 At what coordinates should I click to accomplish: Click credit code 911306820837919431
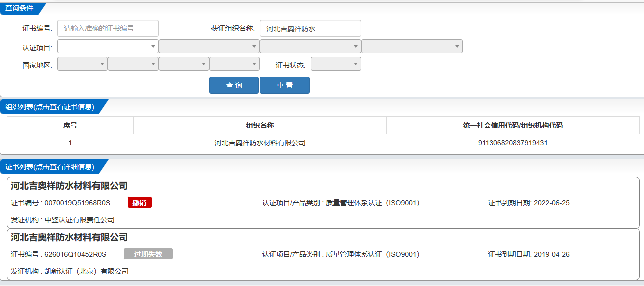pos(513,143)
